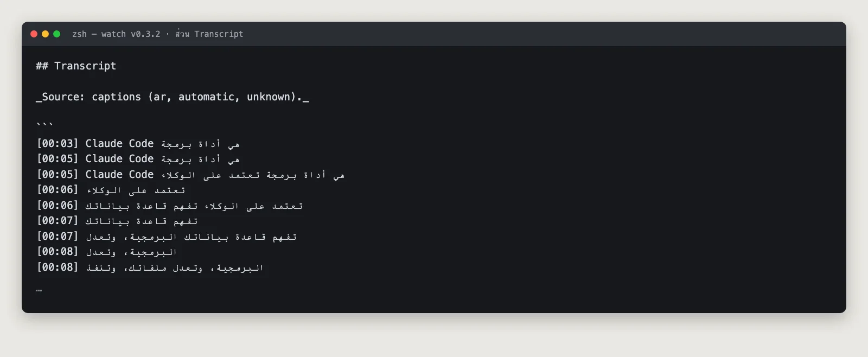Screen dimensions: 868x357
Task: Click the opening code fence backticks
Action: click(44, 124)
